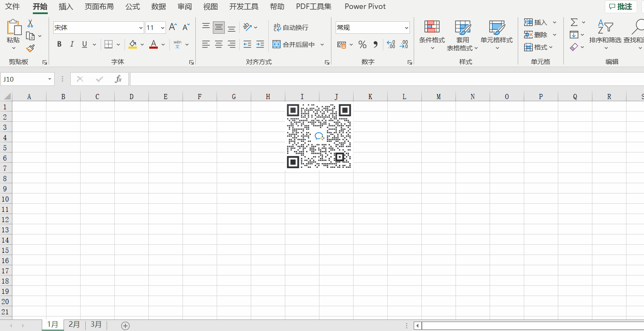This screenshot has height=331, width=644.
Task: Increase the indent level
Action: (x=260, y=44)
